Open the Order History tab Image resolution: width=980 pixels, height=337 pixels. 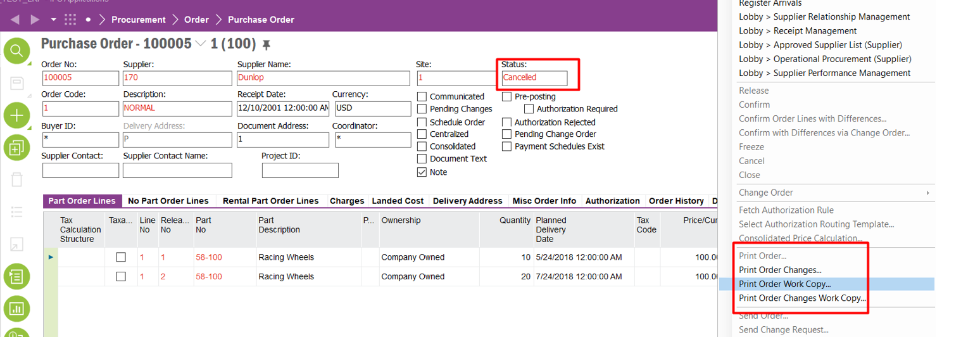click(676, 201)
